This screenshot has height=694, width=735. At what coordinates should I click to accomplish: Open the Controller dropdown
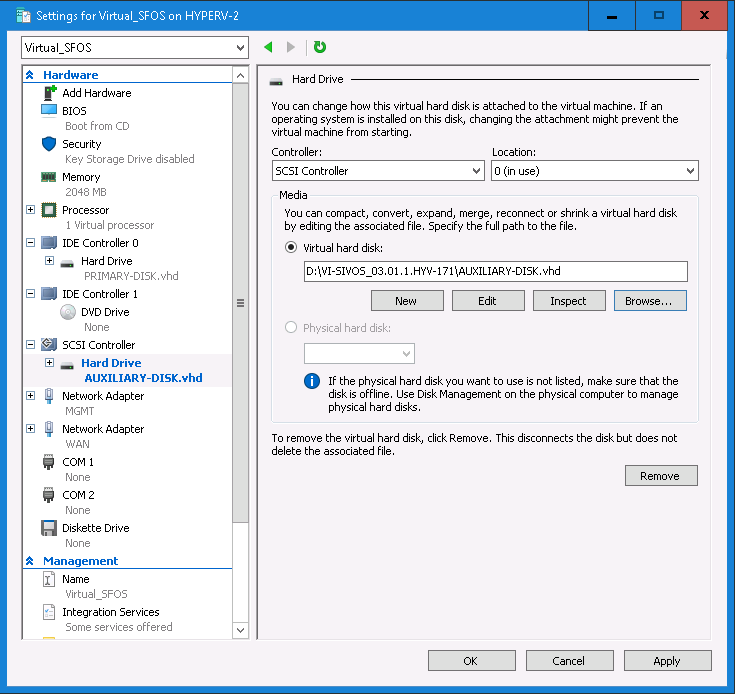coord(378,171)
